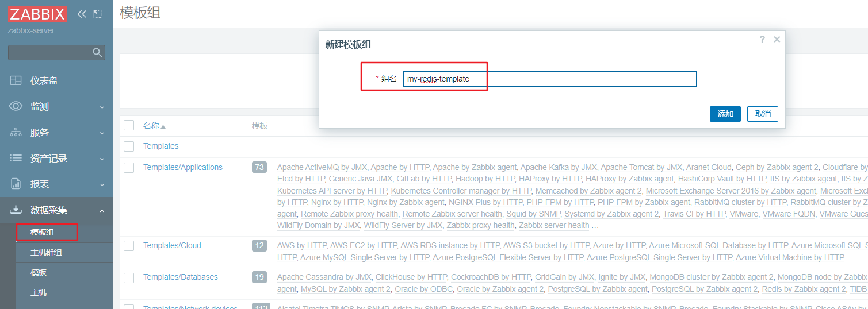Click in the sidebar search field
868x309 pixels.
coord(56,53)
